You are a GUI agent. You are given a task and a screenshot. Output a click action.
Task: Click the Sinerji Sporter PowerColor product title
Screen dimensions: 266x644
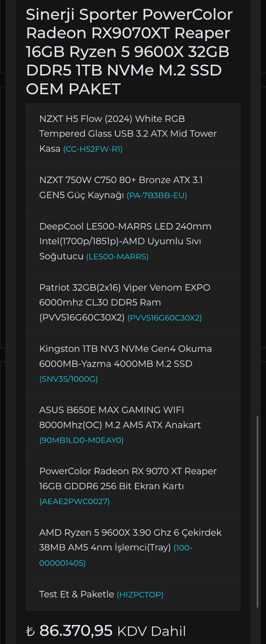pos(129,52)
